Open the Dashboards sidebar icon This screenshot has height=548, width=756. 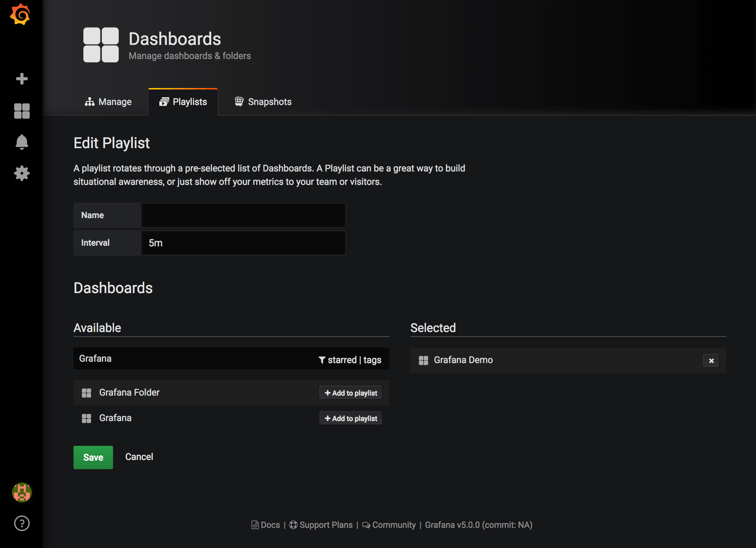tap(22, 111)
